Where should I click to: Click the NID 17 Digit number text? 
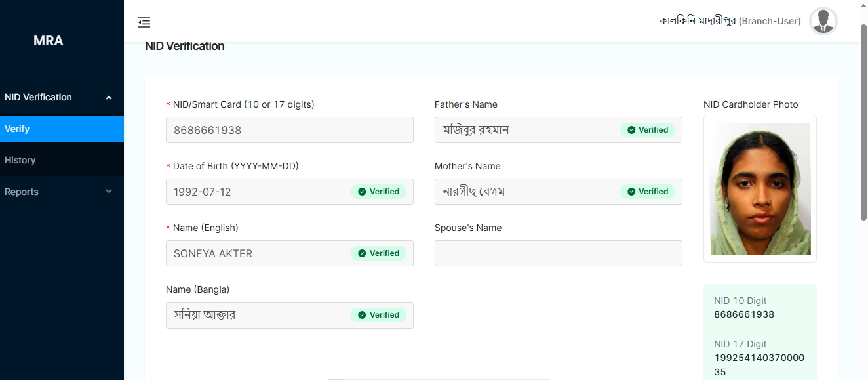759,365
